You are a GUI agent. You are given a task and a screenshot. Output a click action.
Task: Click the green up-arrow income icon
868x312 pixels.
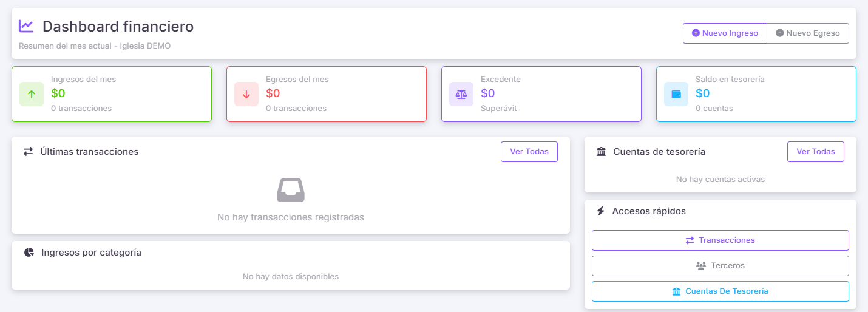(32, 94)
